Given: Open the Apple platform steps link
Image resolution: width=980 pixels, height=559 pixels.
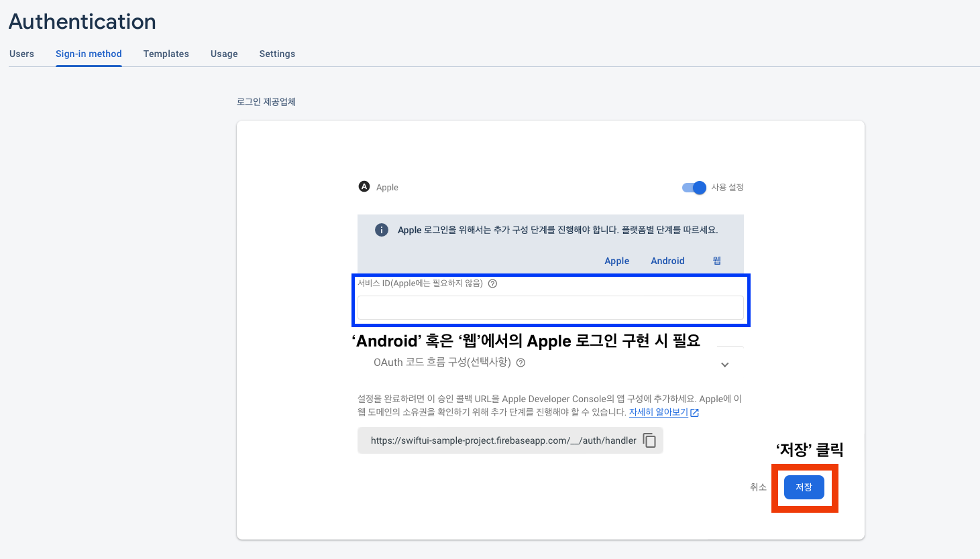Looking at the screenshot, I should tap(616, 261).
